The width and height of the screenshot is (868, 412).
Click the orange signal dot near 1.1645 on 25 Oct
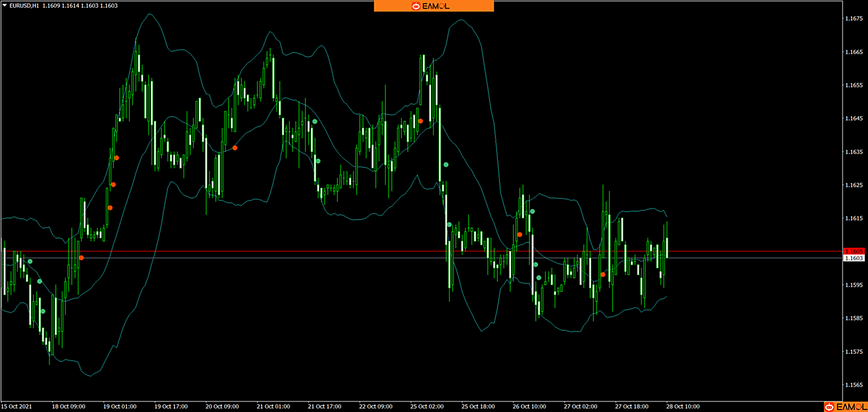(x=420, y=121)
